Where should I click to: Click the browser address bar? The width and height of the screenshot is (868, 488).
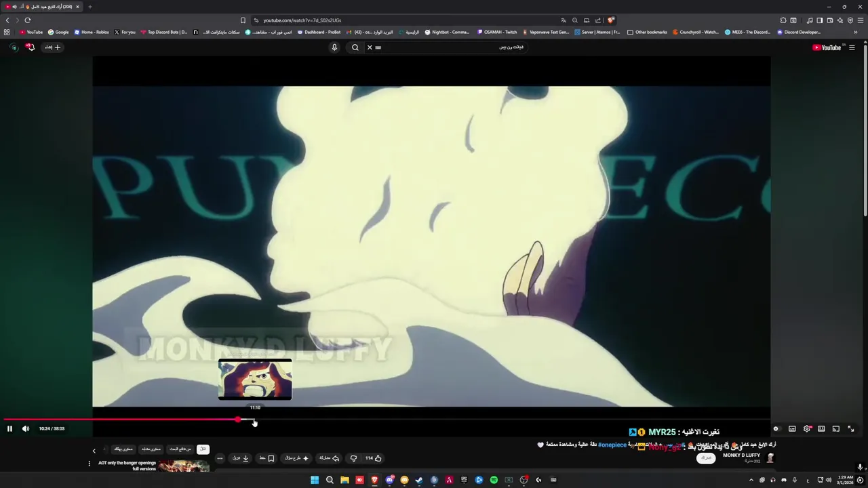[x=407, y=20]
